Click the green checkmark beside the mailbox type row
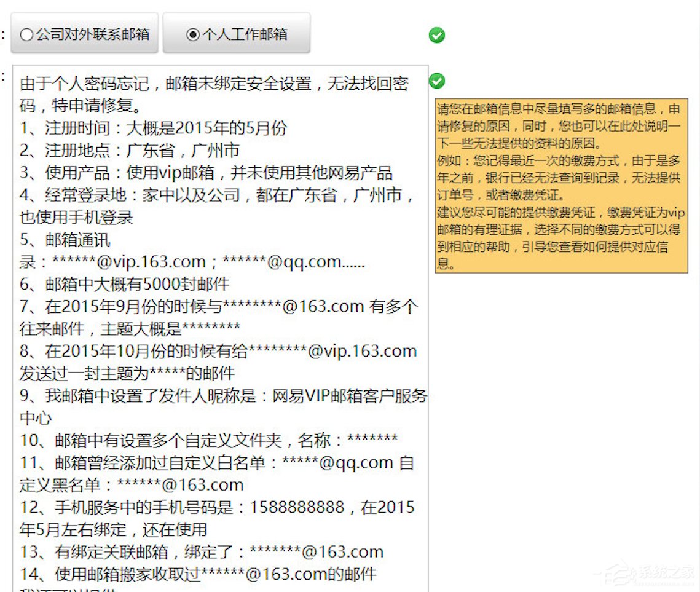The image size is (700, 592). (x=436, y=35)
